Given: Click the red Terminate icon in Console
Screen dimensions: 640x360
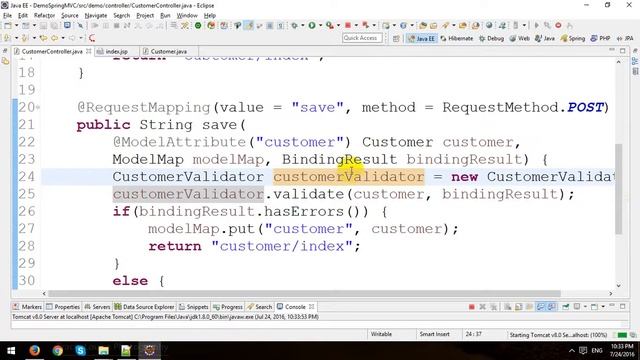Looking at the screenshot, I should click(x=471, y=307).
